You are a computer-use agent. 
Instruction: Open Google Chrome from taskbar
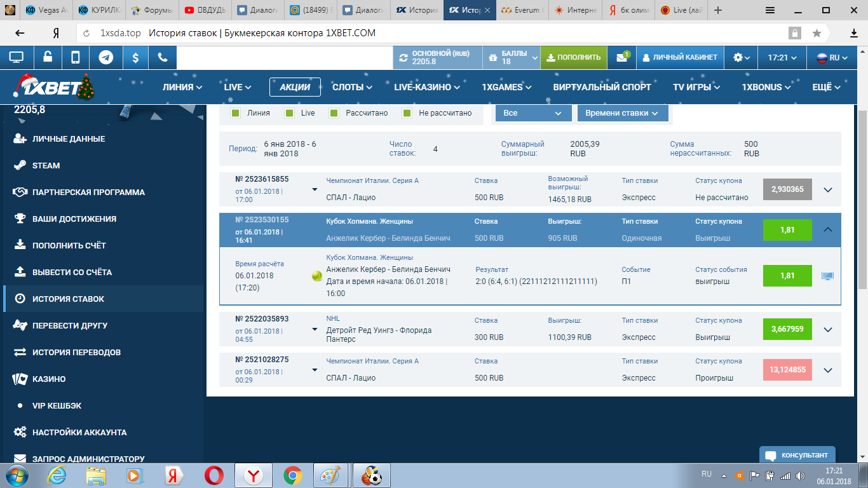pyautogui.click(x=293, y=475)
